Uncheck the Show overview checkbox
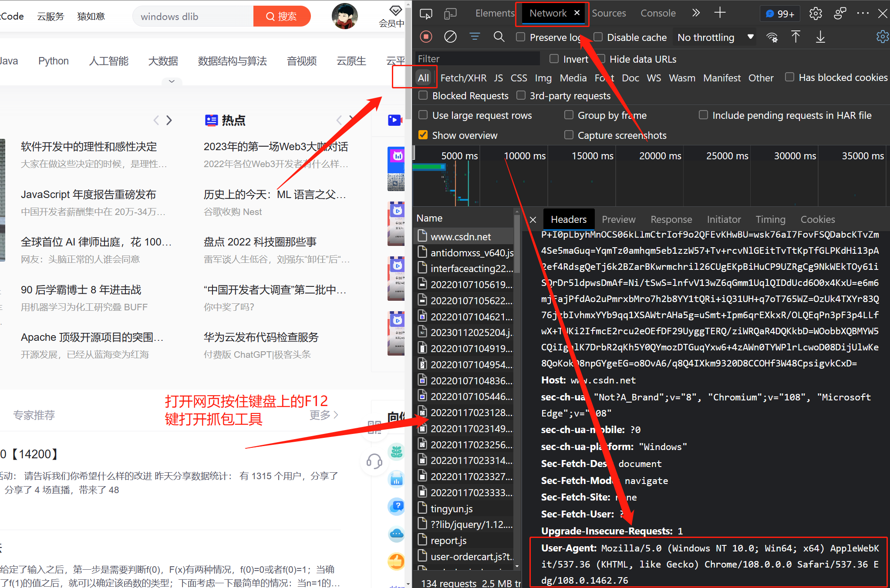The width and height of the screenshot is (890, 588). point(423,135)
